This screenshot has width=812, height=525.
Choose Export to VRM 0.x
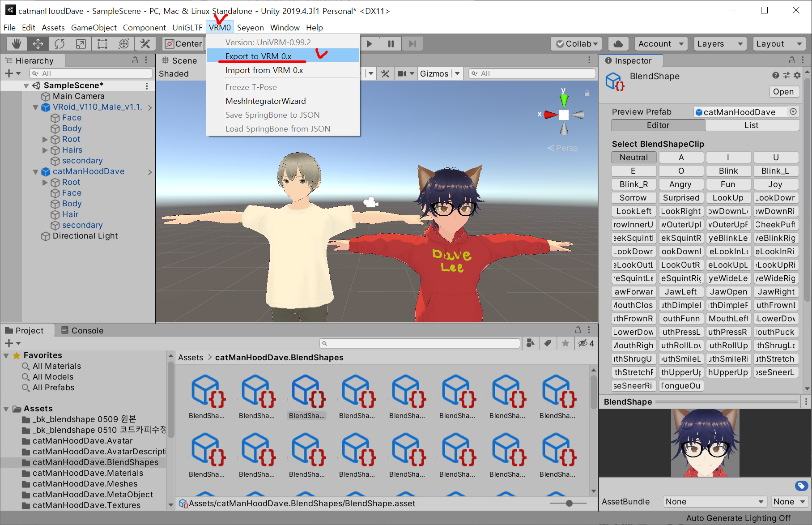[283, 56]
